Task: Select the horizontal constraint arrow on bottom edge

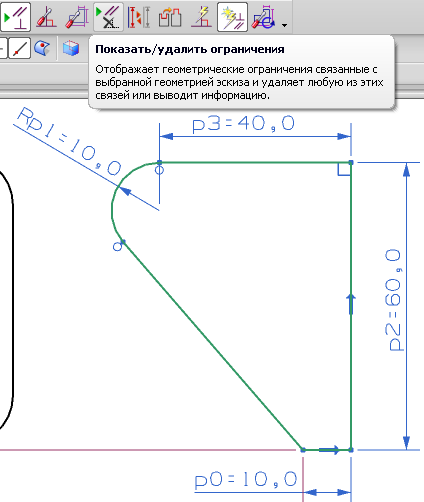Action: click(x=329, y=450)
